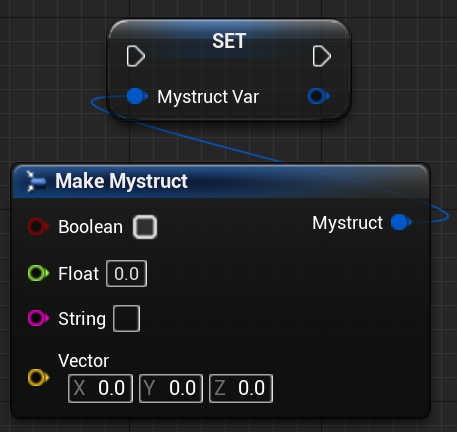
Task: Click the Vector X value field
Action: click(100, 388)
